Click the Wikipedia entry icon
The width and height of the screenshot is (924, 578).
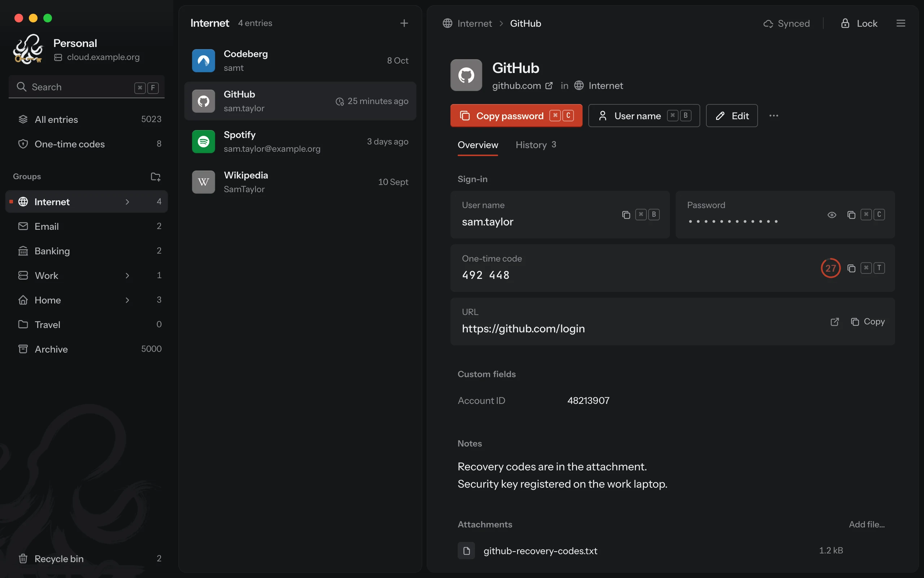(x=204, y=182)
